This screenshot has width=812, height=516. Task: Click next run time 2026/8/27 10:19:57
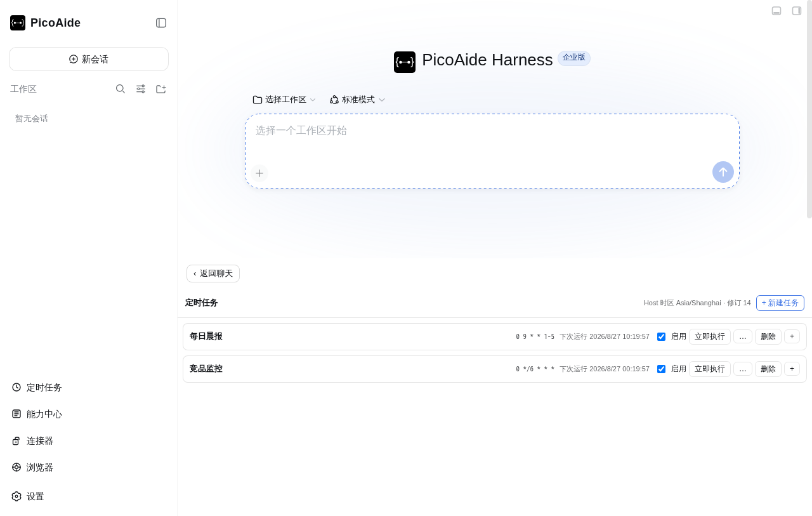coord(605,337)
